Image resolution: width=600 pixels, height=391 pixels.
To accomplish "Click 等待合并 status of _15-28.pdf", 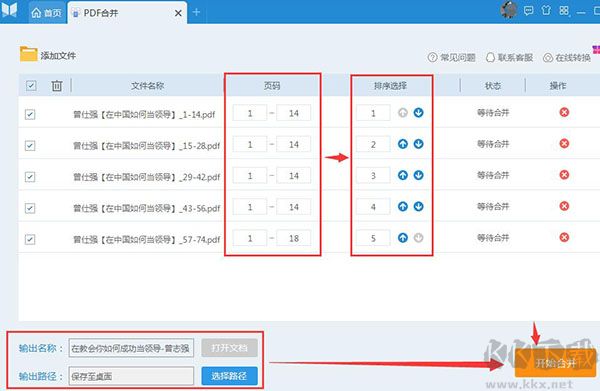I will pyautogui.click(x=493, y=144).
